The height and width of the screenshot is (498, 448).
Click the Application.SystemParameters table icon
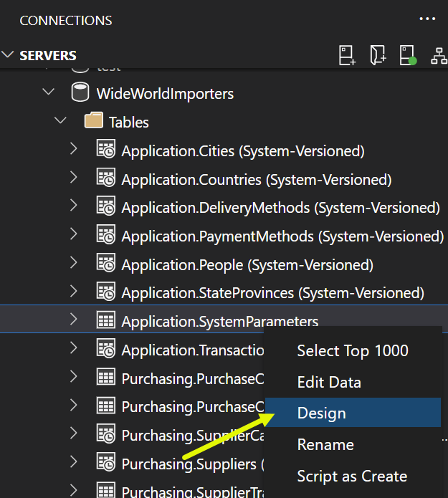click(106, 320)
